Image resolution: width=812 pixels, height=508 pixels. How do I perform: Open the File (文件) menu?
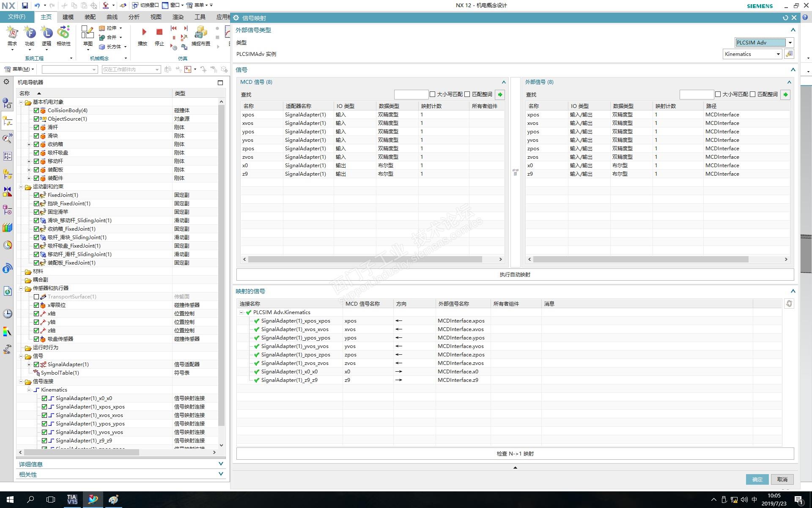[x=16, y=17]
